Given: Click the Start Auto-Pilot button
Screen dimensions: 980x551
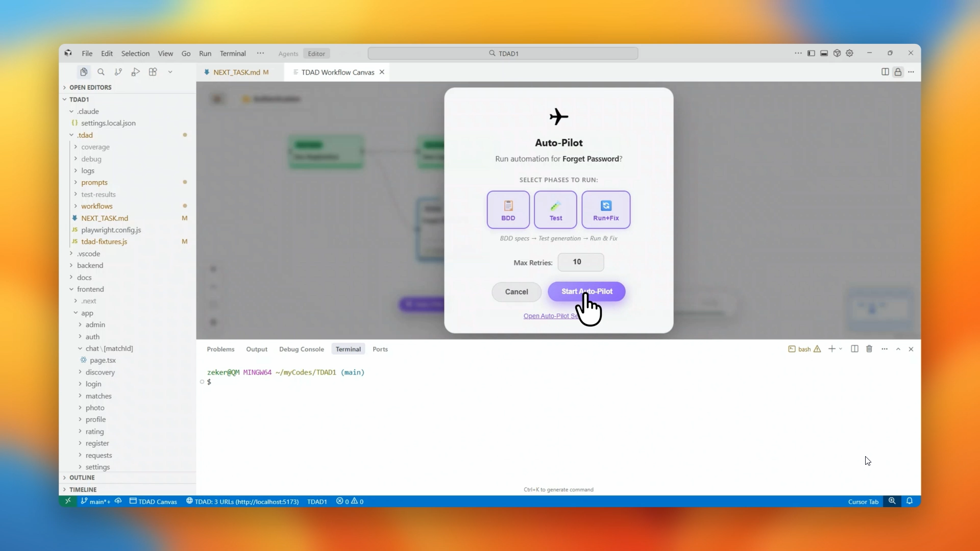Looking at the screenshot, I should 587,292.
